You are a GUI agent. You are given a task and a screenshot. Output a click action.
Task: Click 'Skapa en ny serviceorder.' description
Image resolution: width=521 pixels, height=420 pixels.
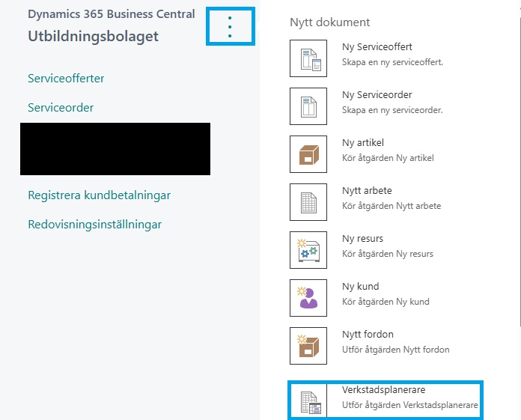point(392,110)
